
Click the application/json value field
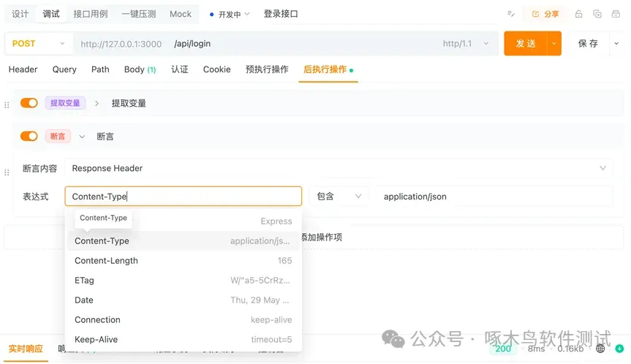tap(494, 197)
